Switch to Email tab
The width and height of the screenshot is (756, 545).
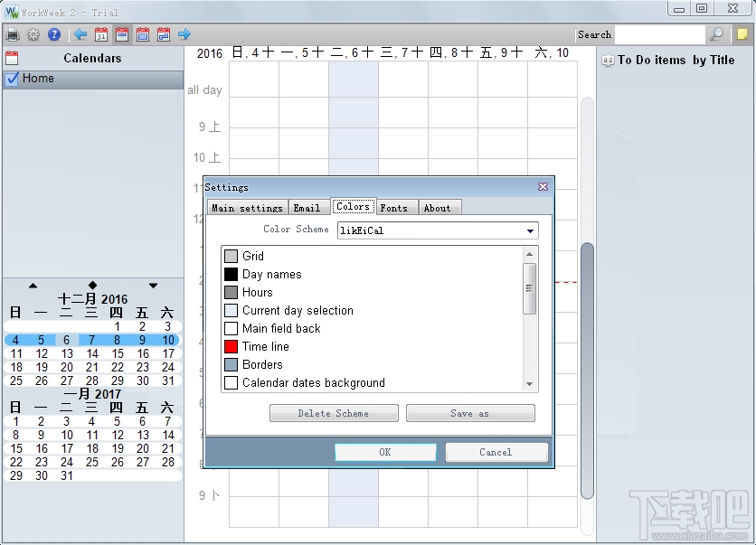coord(307,208)
